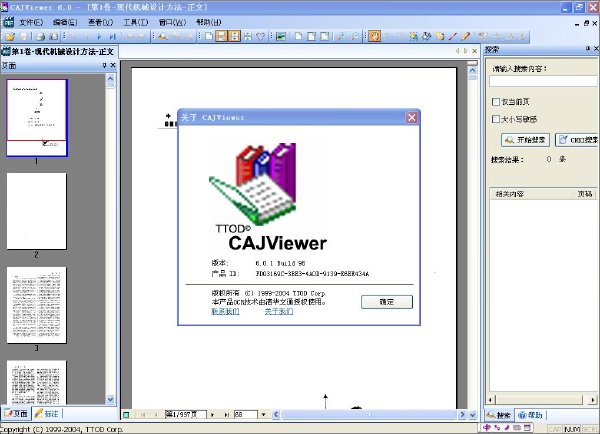Select the hand pan tool
This screenshot has width=600, height=434.
pos(375,36)
